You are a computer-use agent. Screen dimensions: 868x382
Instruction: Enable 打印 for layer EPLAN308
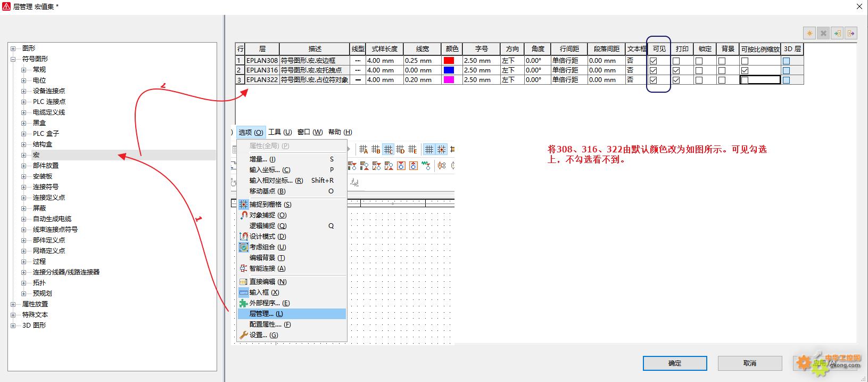(676, 61)
